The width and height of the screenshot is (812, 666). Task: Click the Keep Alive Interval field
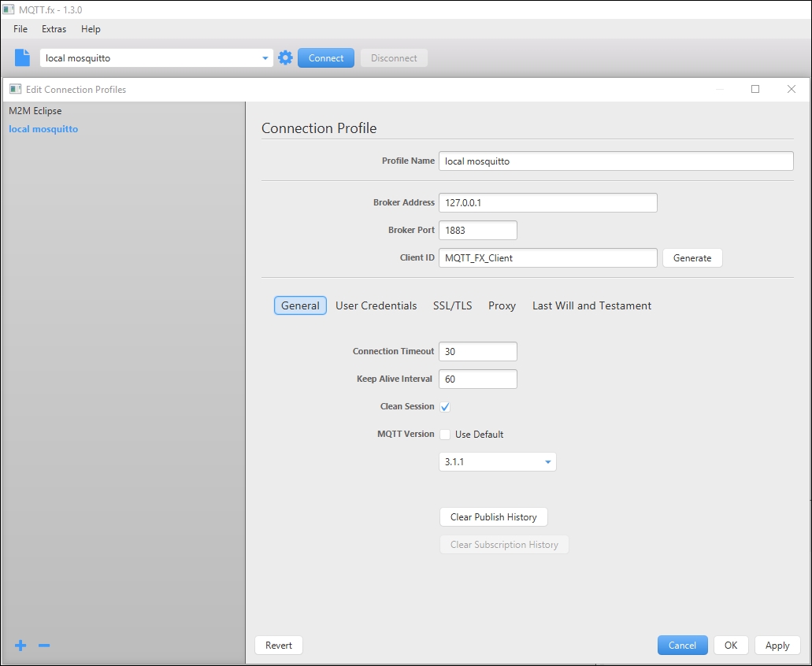tap(478, 379)
